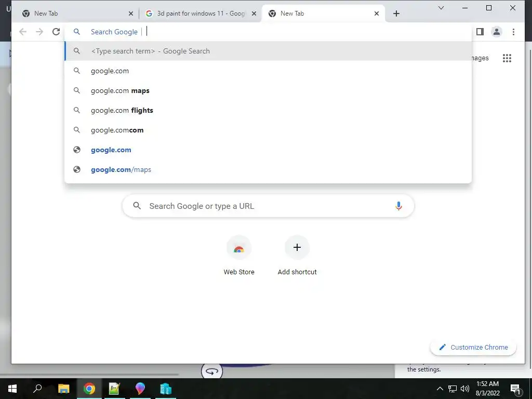This screenshot has width=532, height=399.
Task: Select the active New Tab tab
Action: point(323,14)
